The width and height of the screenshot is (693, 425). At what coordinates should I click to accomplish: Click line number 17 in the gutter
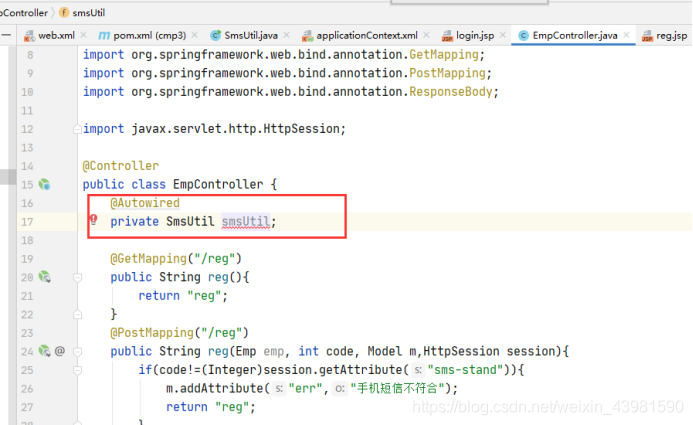[27, 222]
